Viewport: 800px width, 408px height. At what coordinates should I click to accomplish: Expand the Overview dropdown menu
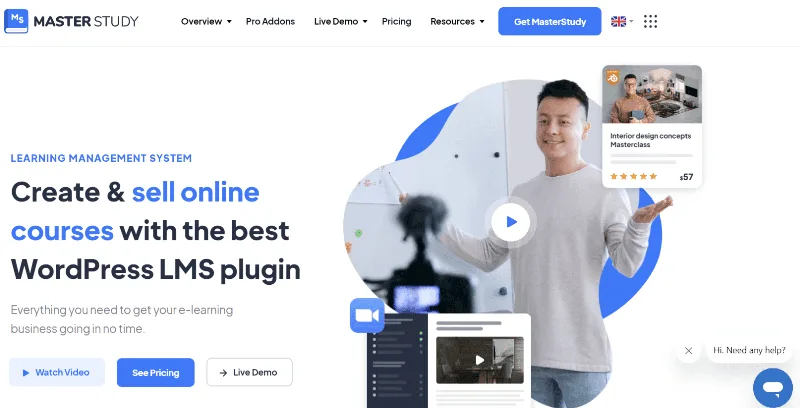point(206,21)
